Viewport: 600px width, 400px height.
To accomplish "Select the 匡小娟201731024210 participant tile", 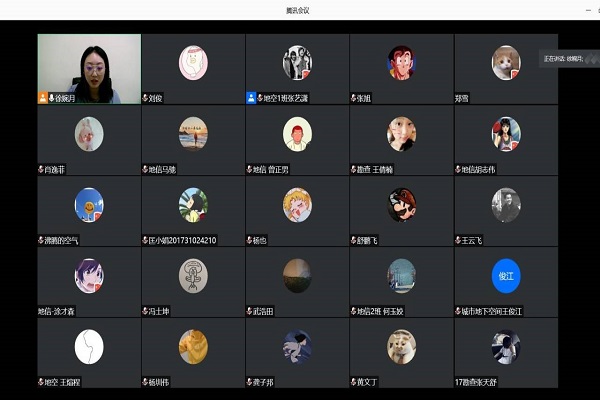I will click(x=193, y=210).
